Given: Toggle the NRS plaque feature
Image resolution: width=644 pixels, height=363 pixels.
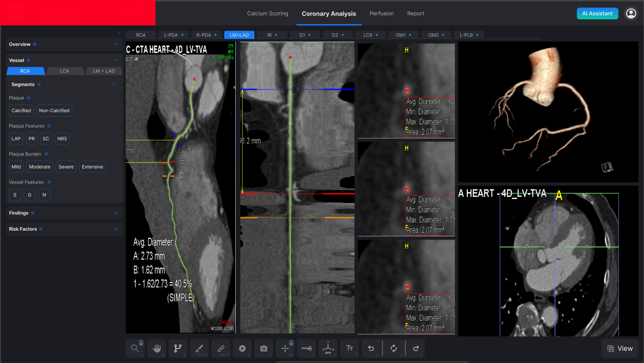Looking at the screenshot, I should point(62,139).
